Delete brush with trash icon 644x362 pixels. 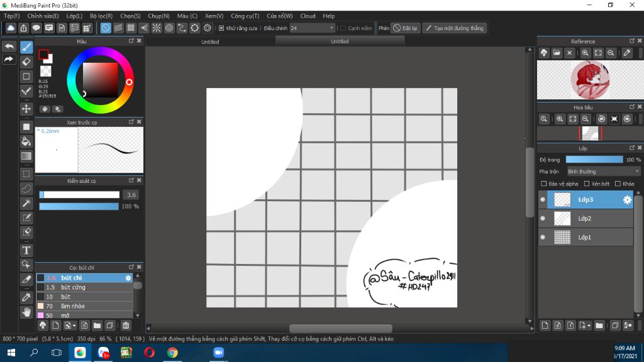click(x=126, y=326)
